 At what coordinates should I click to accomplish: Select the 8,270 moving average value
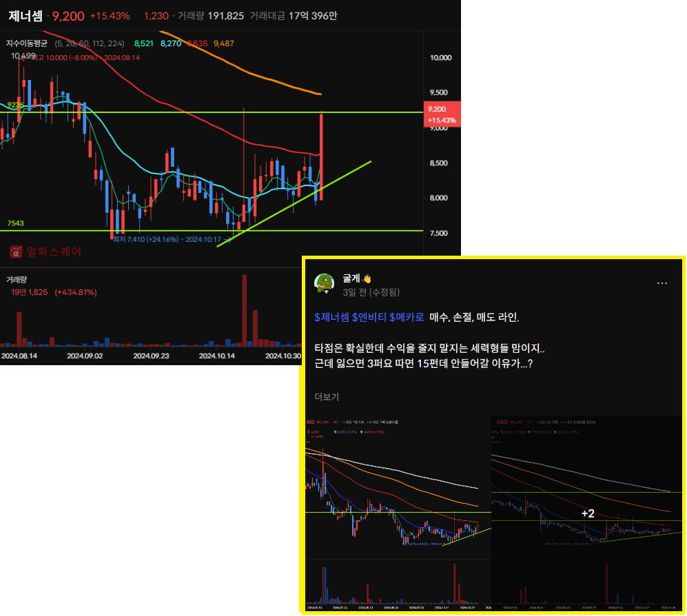171,43
